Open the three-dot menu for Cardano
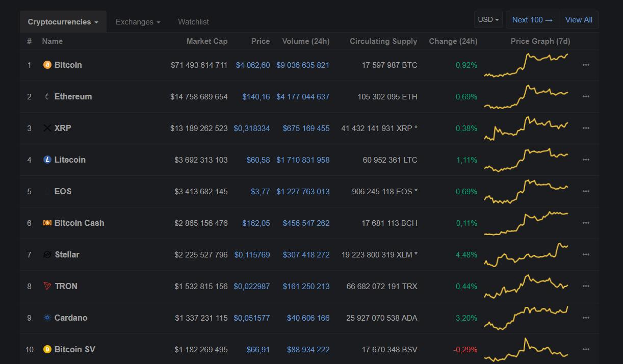 click(x=586, y=318)
